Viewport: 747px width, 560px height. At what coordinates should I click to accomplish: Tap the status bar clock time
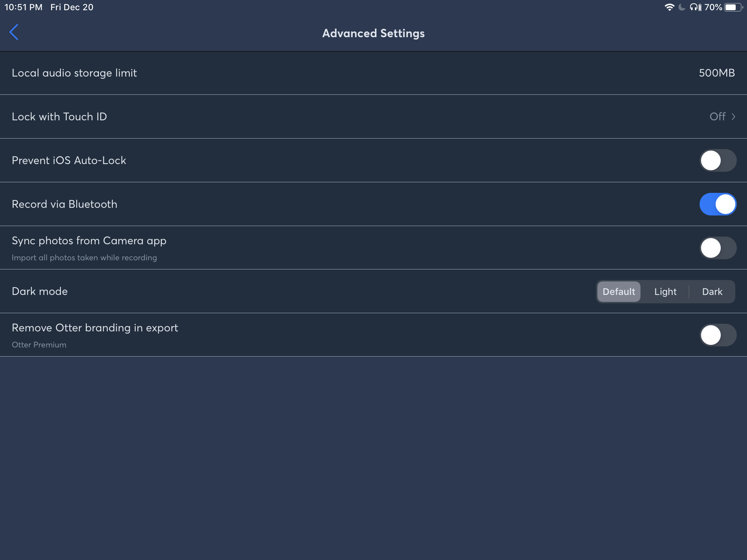pos(23,7)
